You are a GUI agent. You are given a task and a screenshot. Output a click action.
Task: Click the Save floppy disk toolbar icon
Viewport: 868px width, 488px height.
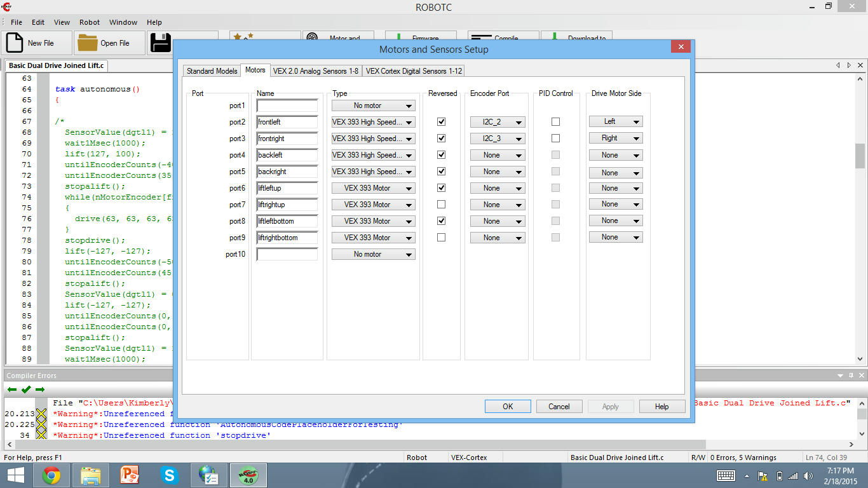161,43
